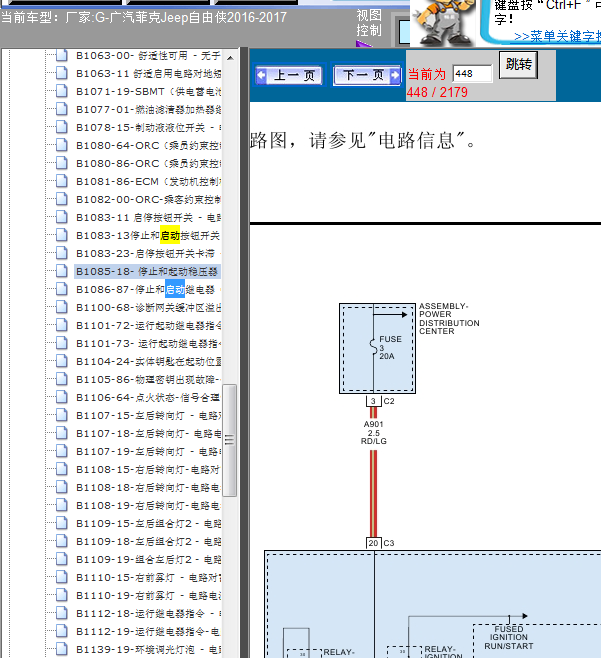Select tree item B1105-86 物理密钥出现故障
Screen dimensions: 601x658
pos(148,379)
